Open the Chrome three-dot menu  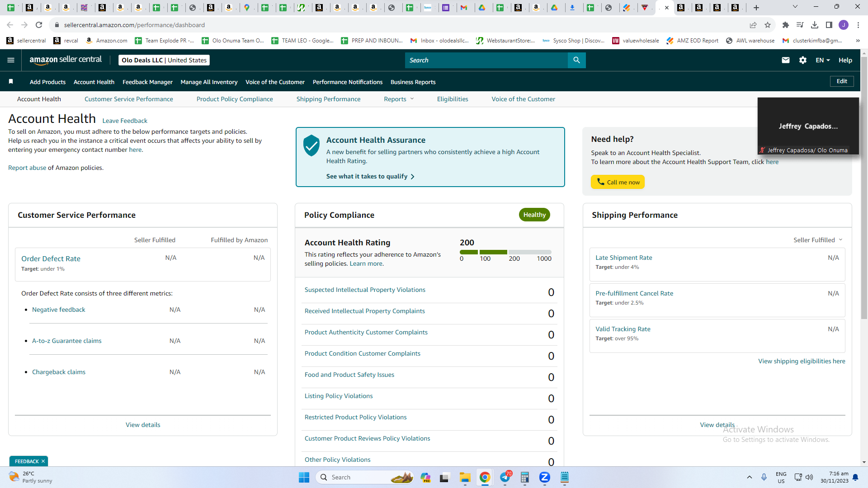(x=858, y=25)
